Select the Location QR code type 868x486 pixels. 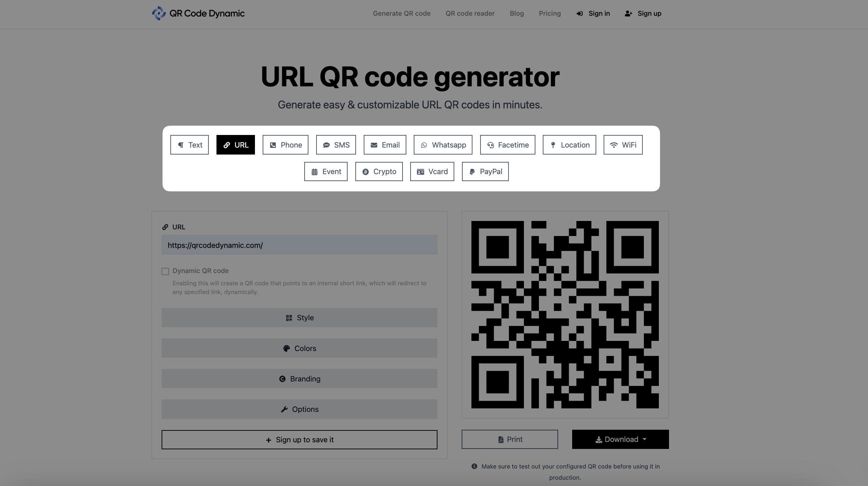569,144
